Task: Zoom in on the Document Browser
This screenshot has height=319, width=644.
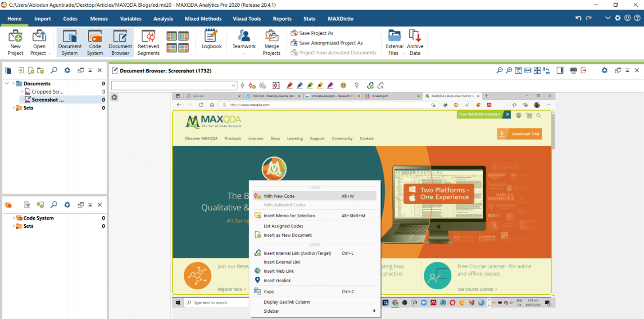Action: click(509, 71)
